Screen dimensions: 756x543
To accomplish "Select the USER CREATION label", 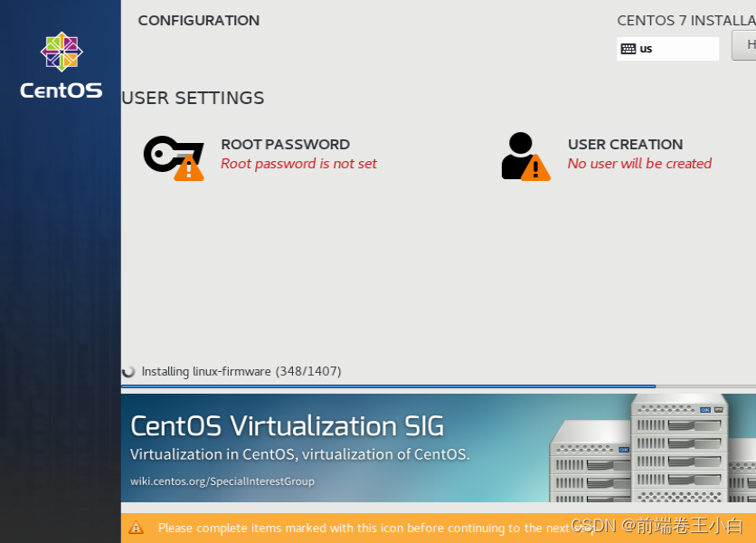I will (x=624, y=144).
